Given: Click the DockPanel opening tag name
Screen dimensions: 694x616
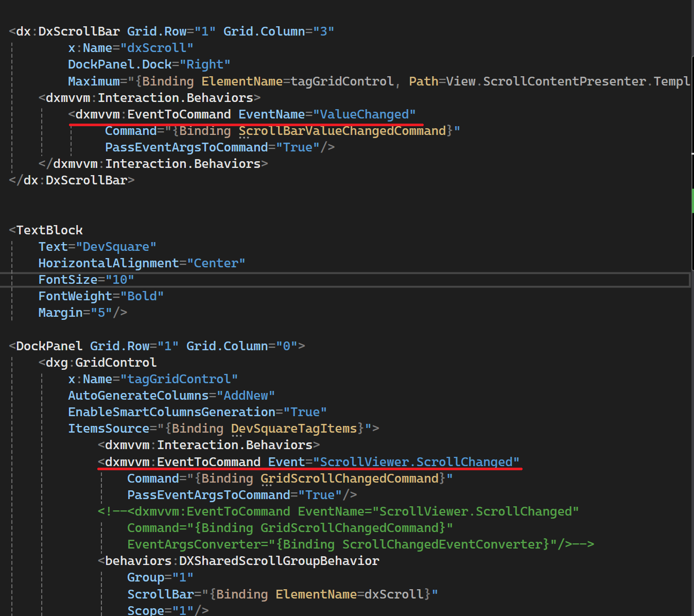Looking at the screenshot, I should (49, 346).
